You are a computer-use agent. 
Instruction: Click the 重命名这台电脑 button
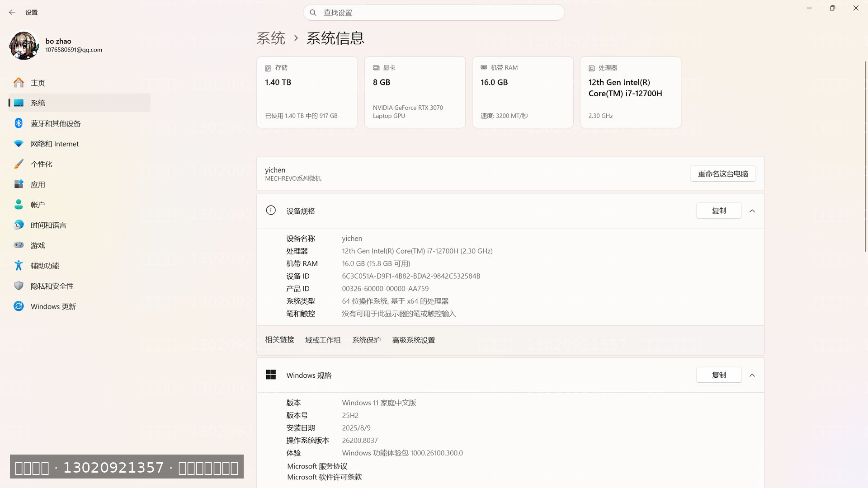pyautogui.click(x=722, y=174)
